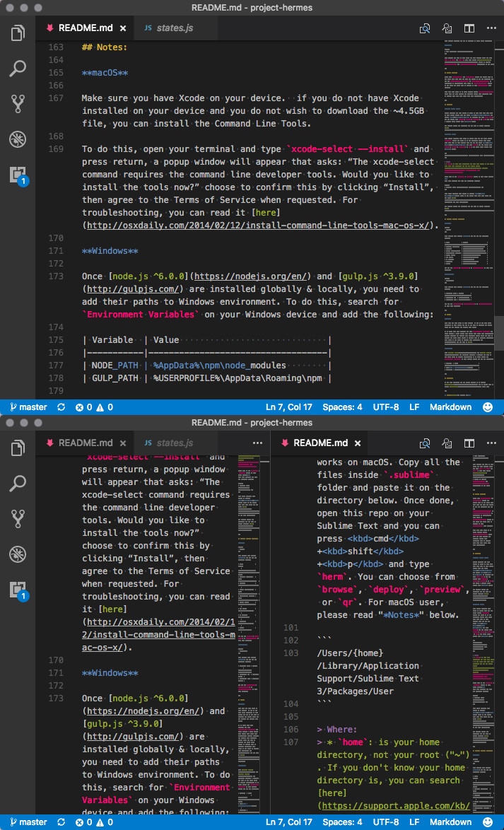This screenshot has width=504, height=830.
Task: Close right group's README.md tab, split-editor window
Action: click(358, 443)
